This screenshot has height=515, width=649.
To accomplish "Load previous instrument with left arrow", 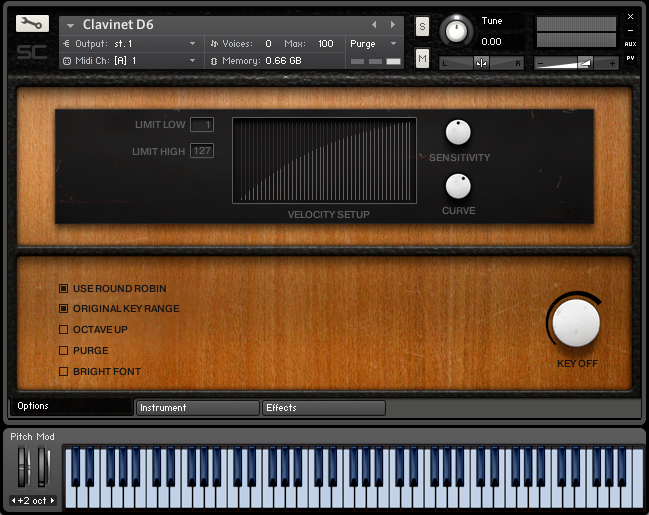I will coord(374,25).
